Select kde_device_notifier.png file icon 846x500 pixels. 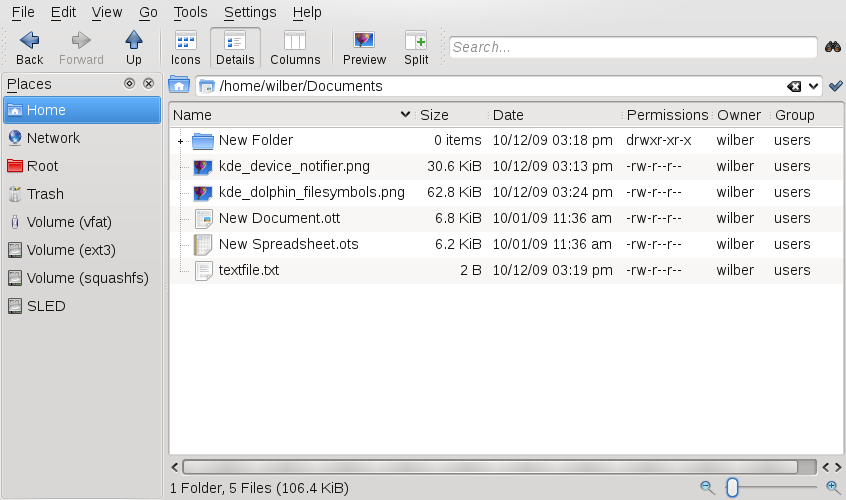tap(203, 167)
